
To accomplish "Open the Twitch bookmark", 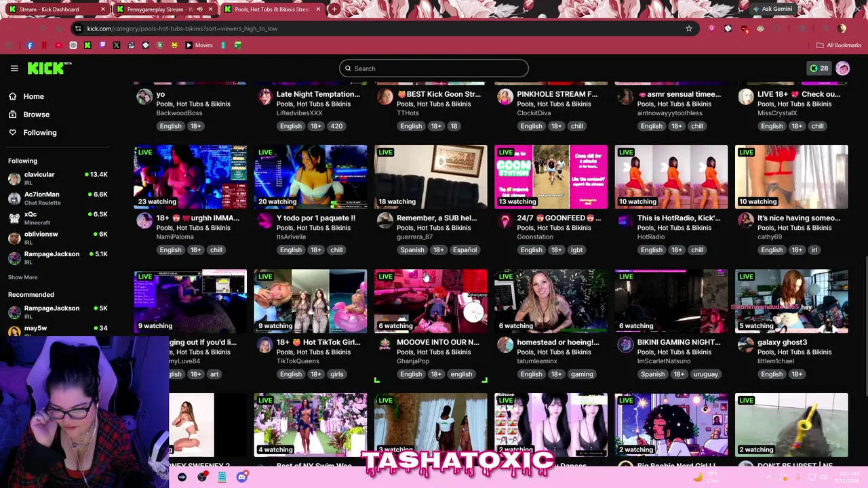I will pos(102,45).
